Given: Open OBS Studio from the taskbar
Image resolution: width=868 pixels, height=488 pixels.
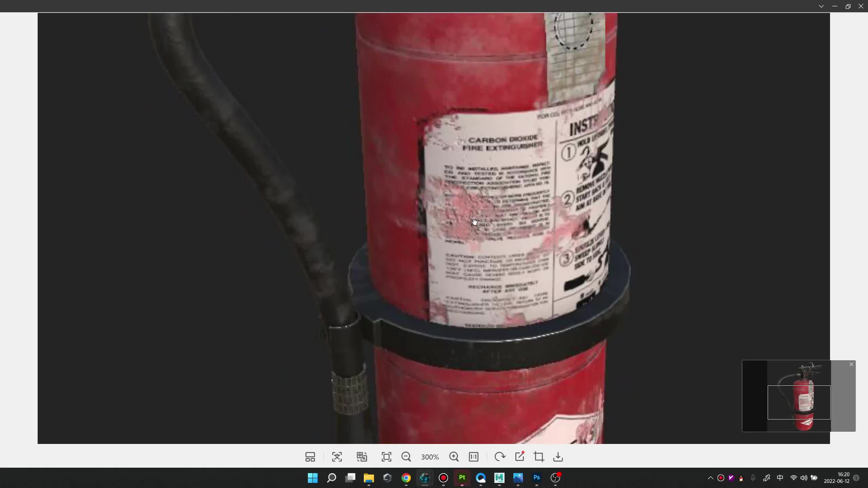Looking at the screenshot, I should click(555, 478).
